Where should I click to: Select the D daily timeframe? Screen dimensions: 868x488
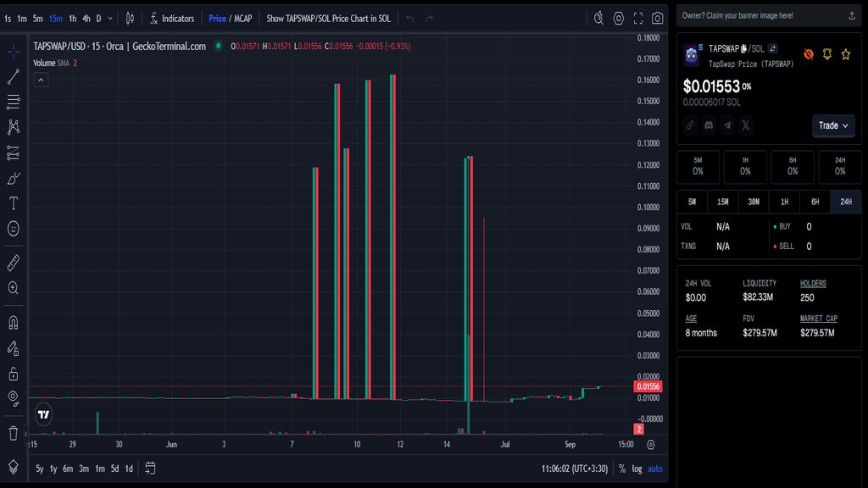point(98,19)
